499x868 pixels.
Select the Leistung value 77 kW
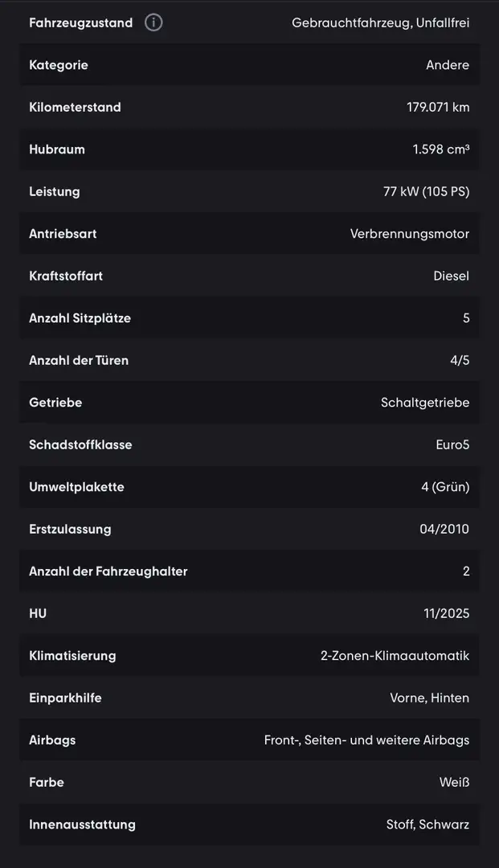point(401,191)
